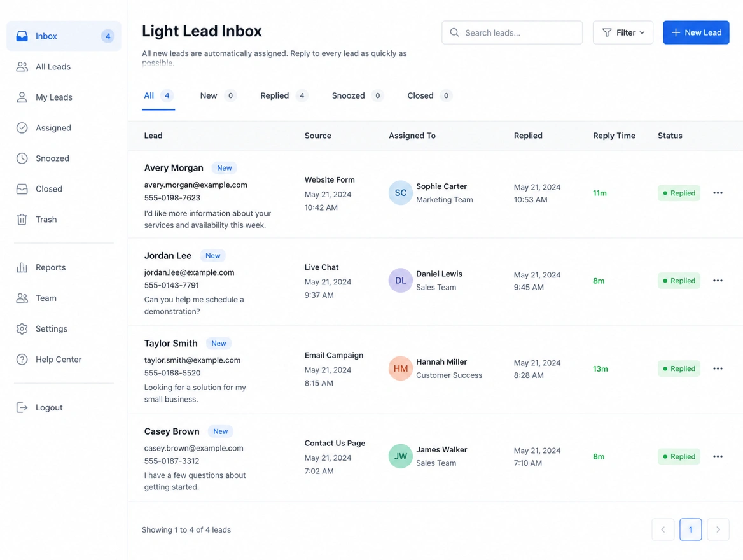Click Replied status badge for Taylor Smith
This screenshot has height=560, width=743.
679,368
